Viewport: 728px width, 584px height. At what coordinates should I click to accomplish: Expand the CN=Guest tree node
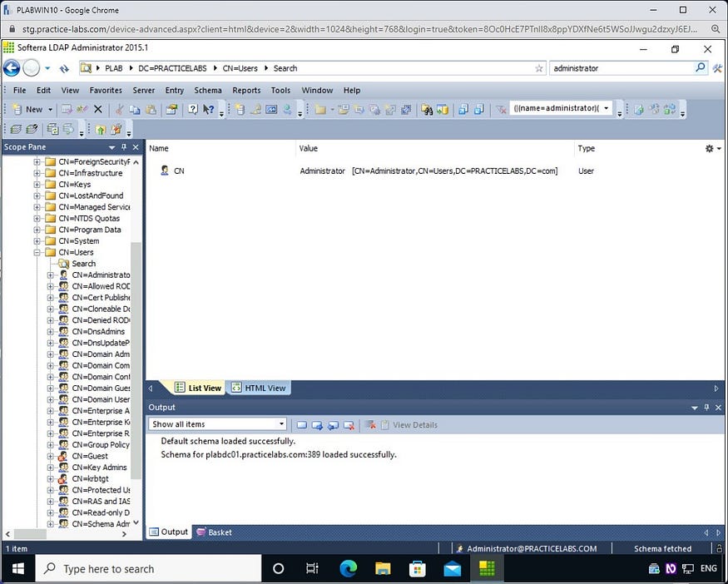point(50,457)
